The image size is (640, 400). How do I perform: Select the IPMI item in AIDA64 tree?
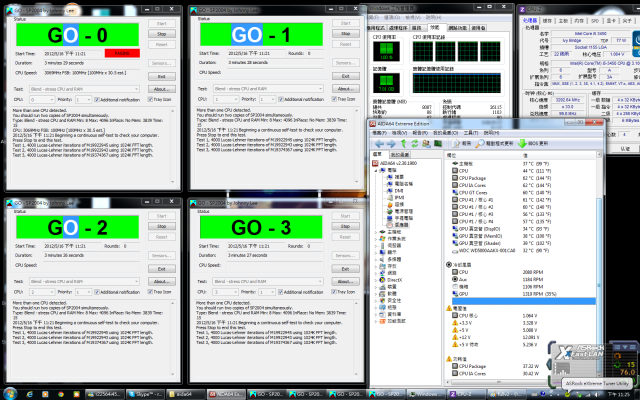[395, 198]
